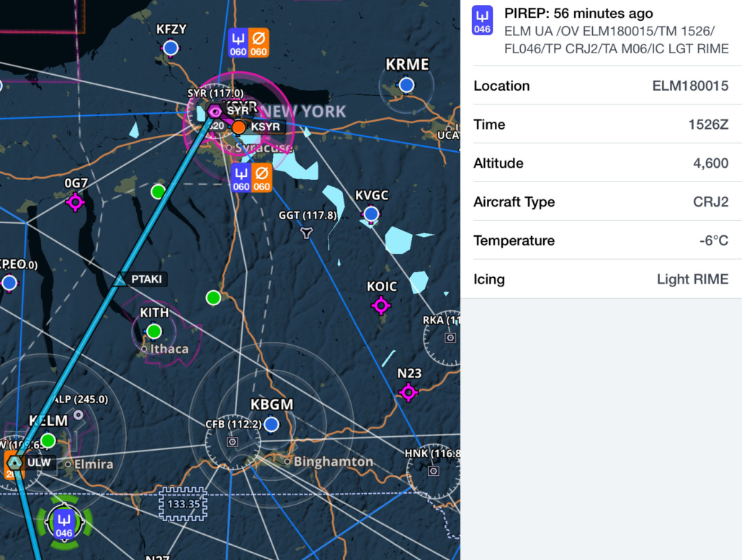Tap the ULW waypoint hexagon symbol
742x560 pixels.
pos(15,463)
